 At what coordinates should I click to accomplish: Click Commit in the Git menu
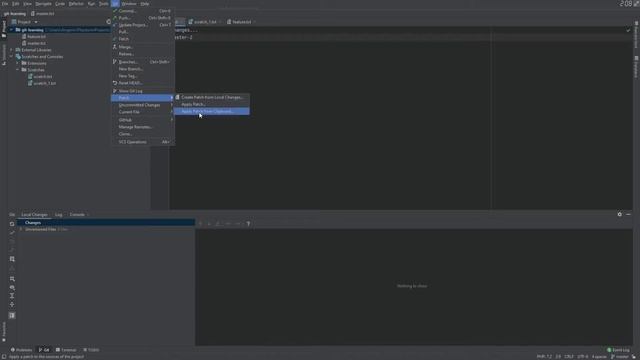[x=142, y=11]
